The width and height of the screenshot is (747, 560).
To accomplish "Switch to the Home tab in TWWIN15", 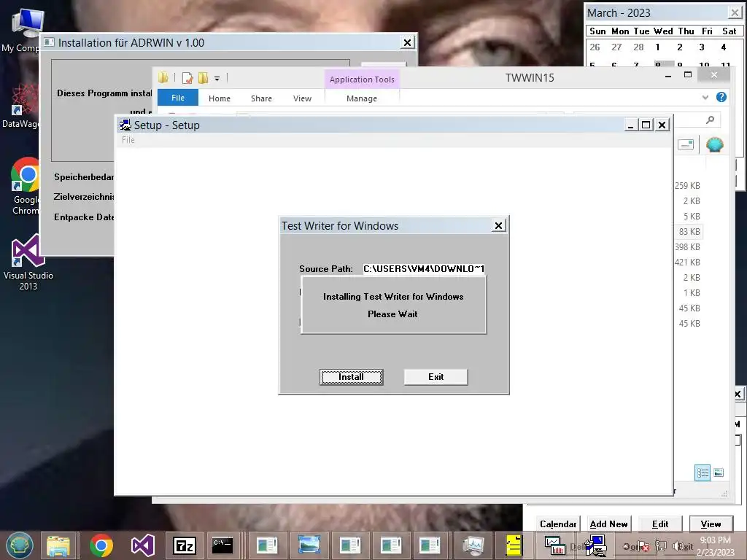I will click(x=219, y=98).
